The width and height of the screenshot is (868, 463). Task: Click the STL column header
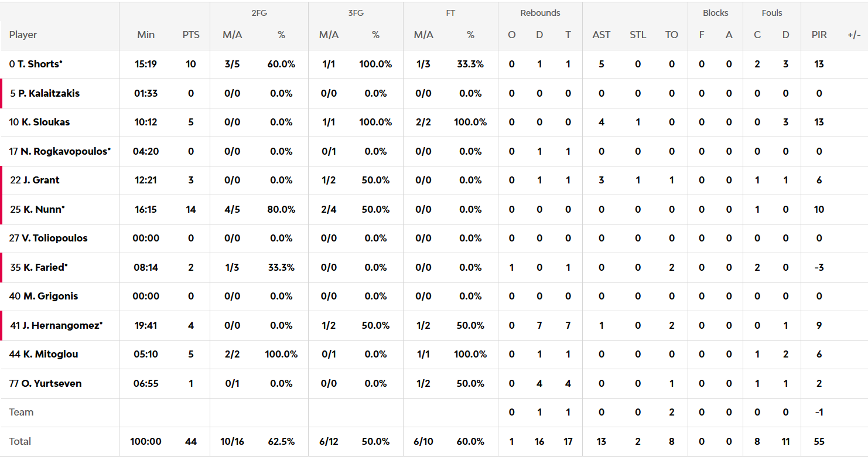638,35
